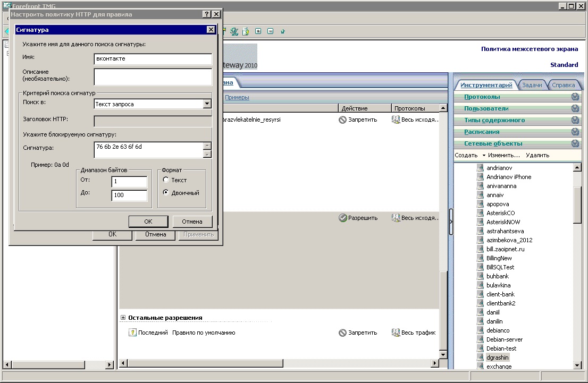This screenshot has height=383, width=588.
Task: Switch to the Справка tab
Action: [563, 85]
